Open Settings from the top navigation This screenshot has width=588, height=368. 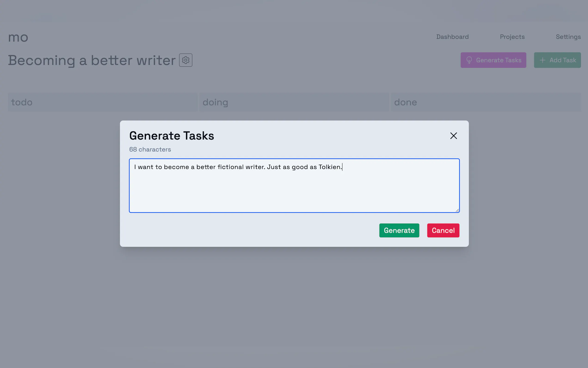[568, 37]
